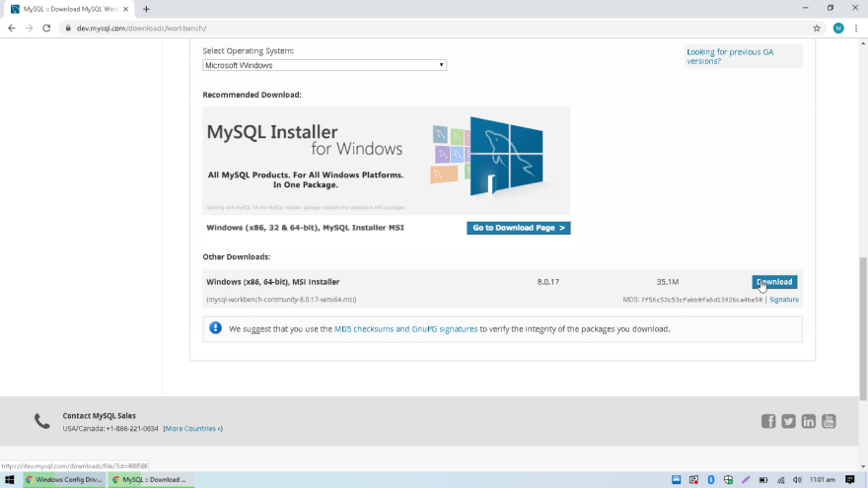Open the volume speaker tray icon
Viewport: 868px width, 488px height.
pos(797,480)
